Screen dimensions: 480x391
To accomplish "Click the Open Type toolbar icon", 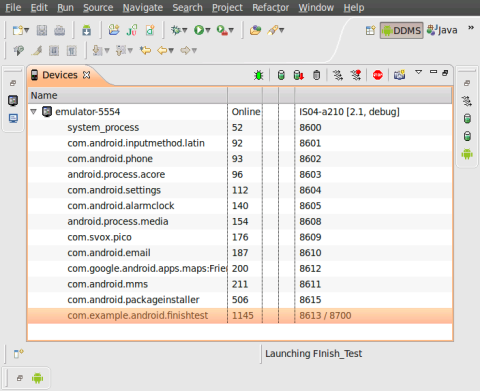I will click(x=256, y=30).
